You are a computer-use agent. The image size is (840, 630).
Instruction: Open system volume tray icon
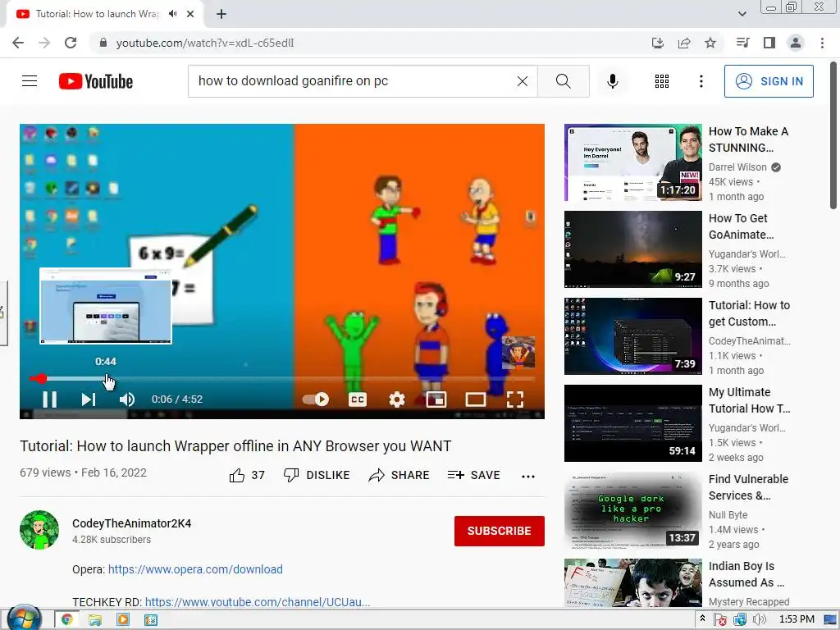tap(759, 620)
